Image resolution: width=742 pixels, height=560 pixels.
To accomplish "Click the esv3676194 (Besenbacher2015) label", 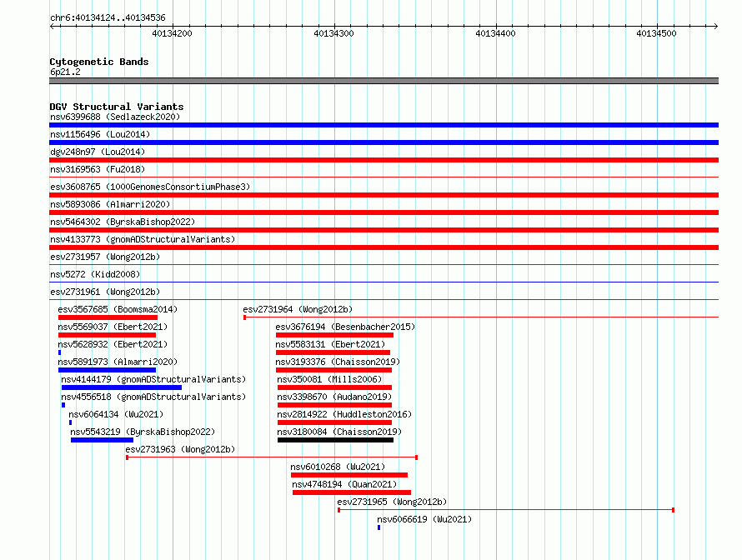I will tap(345, 327).
